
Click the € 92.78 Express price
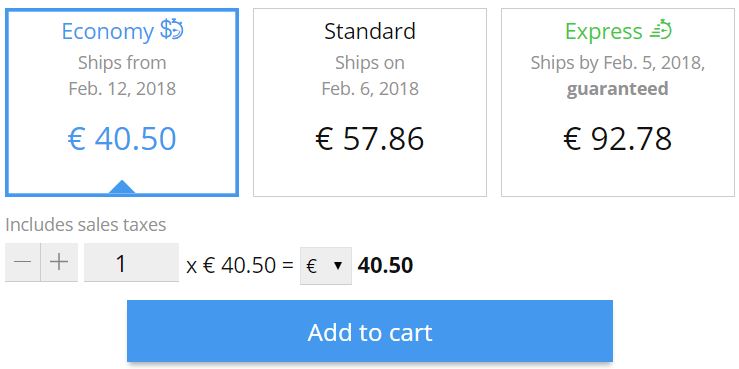(618, 139)
